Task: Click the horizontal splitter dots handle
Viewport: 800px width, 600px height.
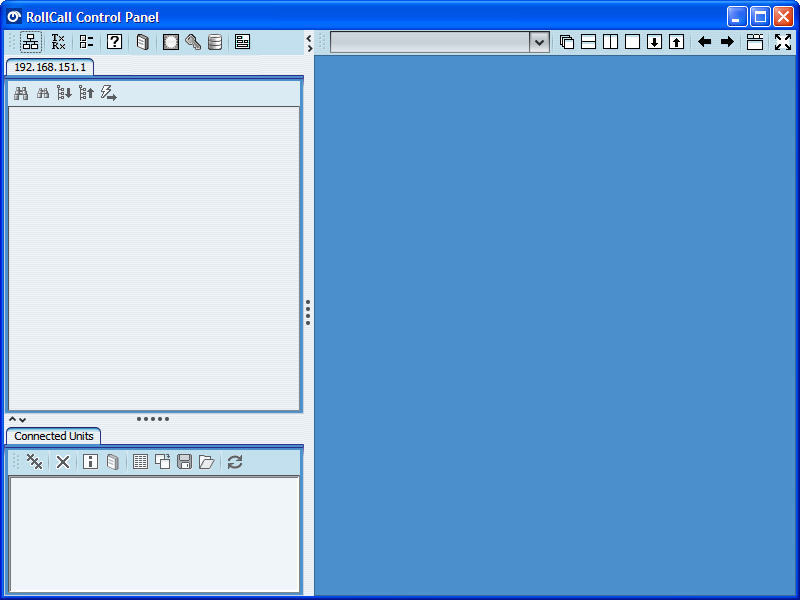Action: coord(153,419)
